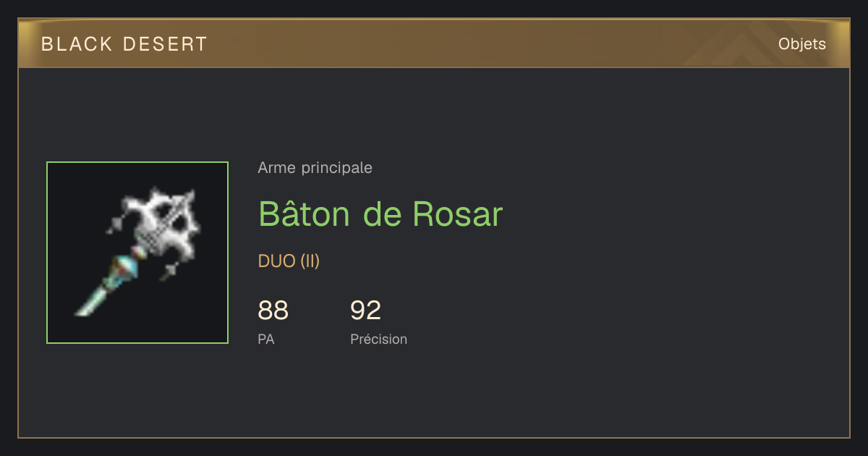868x456 pixels.
Task: Click the Bâton de Rosar staff icon
Action: click(137, 253)
